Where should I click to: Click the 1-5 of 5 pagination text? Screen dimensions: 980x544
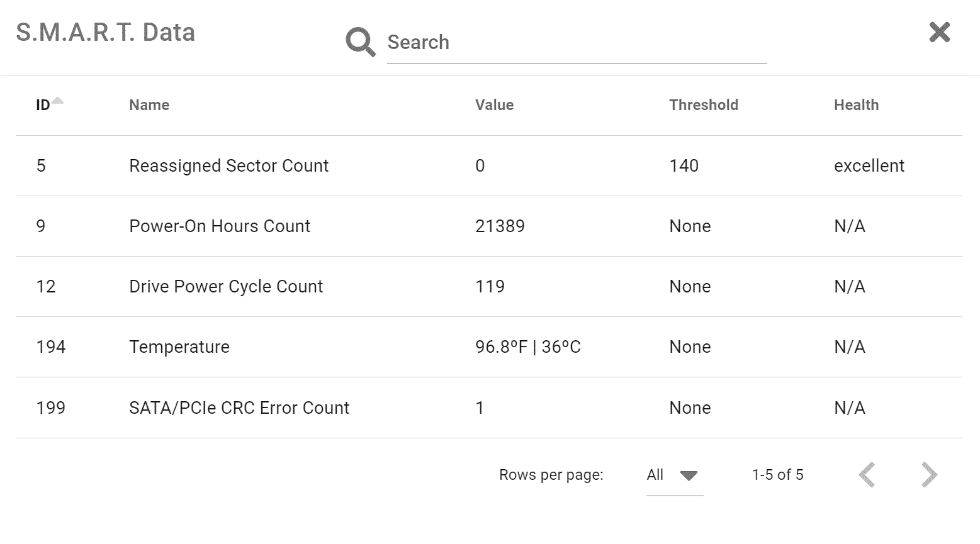777,475
